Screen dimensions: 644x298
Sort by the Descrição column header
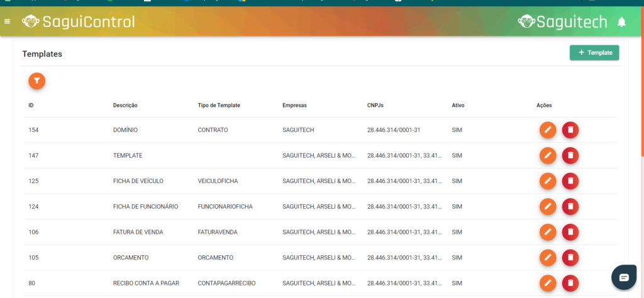tap(125, 105)
